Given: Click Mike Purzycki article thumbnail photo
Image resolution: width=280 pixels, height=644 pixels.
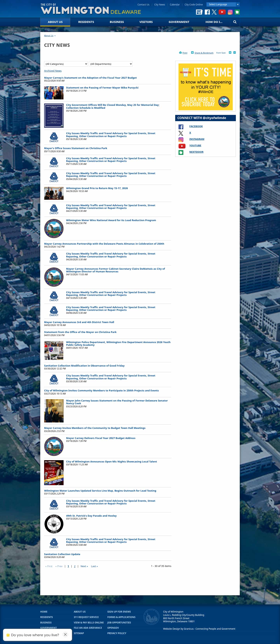Looking at the screenshot, I should click(x=54, y=93).
